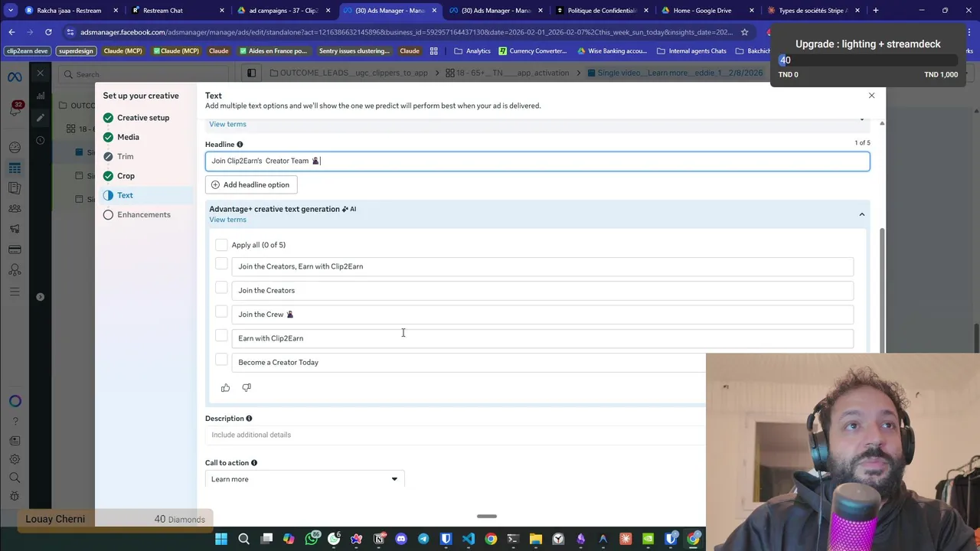The image size is (980, 551).
Task: Open Campaigns table icon in left sidebar
Action: pyautogui.click(x=15, y=168)
